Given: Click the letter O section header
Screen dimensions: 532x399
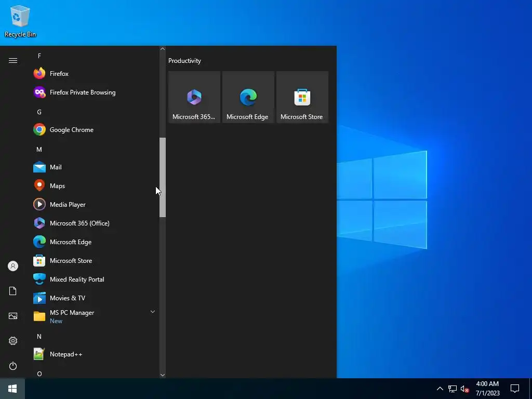Looking at the screenshot, I should coord(39,374).
